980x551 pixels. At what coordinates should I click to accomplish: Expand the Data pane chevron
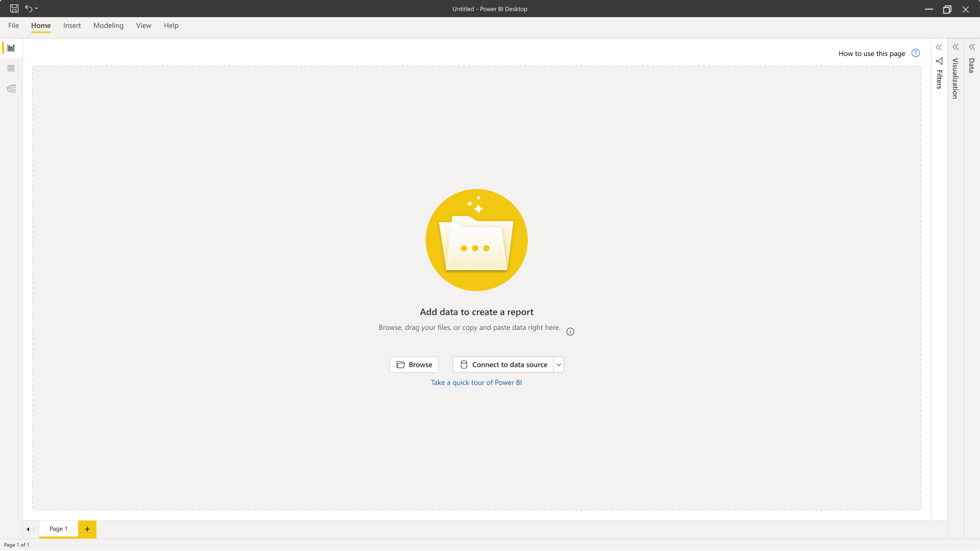(x=971, y=47)
